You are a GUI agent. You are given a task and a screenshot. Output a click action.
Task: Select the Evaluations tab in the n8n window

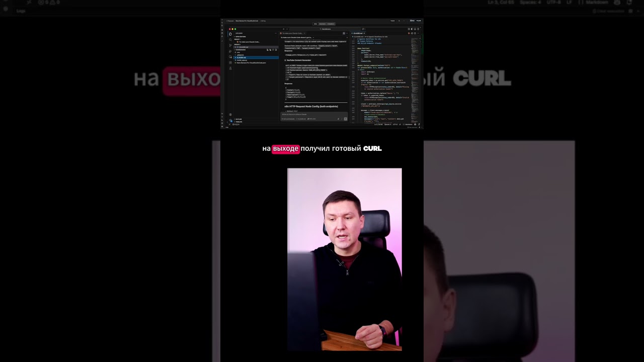point(331,24)
